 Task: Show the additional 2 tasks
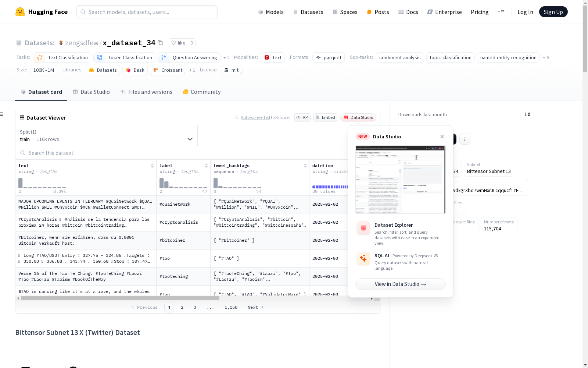coord(226,57)
